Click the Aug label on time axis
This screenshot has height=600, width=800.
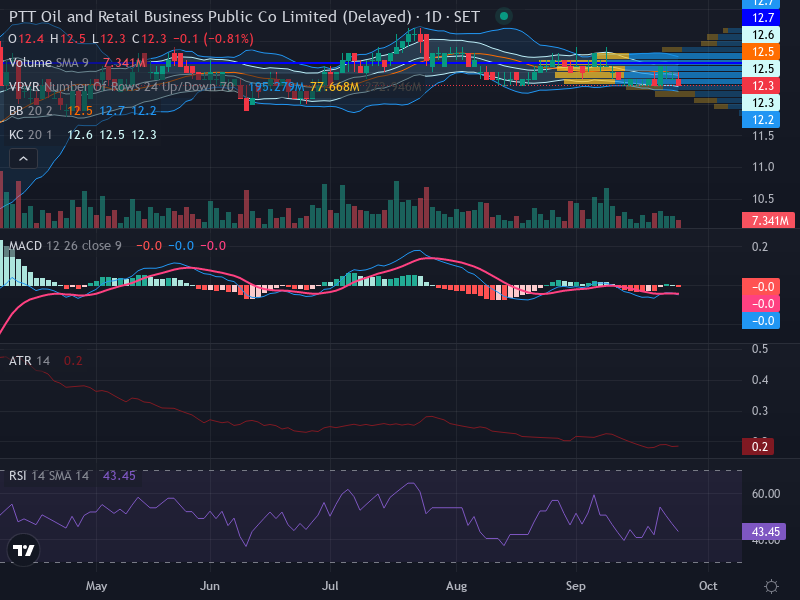click(456, 586)
